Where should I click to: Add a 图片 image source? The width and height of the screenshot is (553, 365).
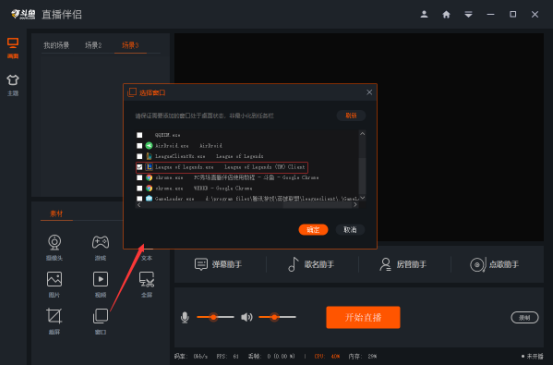click(54, 284)
